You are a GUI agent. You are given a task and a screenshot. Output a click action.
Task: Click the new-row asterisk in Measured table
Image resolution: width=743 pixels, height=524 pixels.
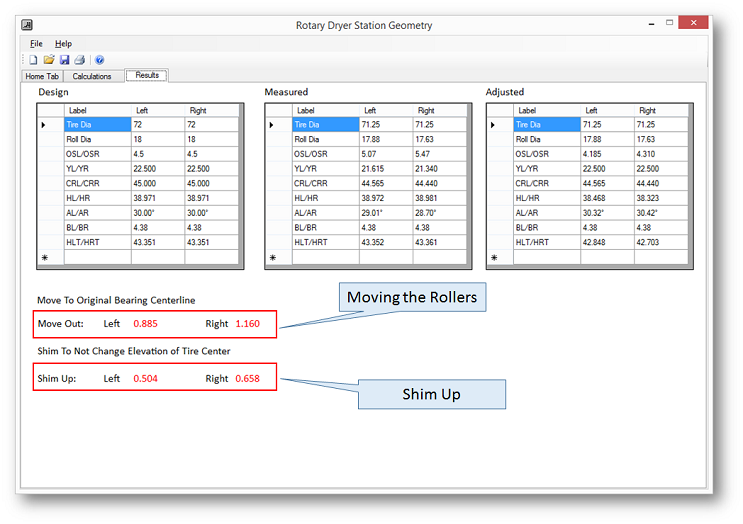coord(273,257)
